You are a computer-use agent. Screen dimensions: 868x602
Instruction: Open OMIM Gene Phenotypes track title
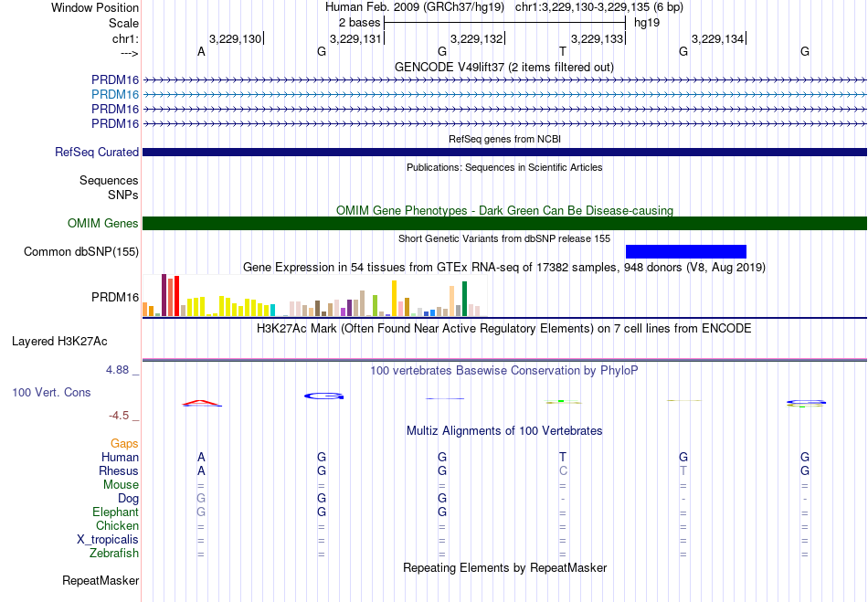(504, 210)
